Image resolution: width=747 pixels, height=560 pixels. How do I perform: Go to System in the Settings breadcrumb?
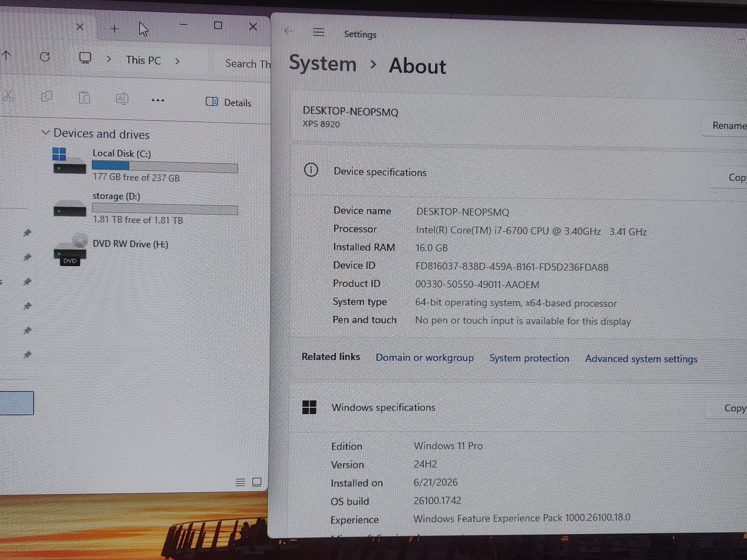(x=322, y=64)
